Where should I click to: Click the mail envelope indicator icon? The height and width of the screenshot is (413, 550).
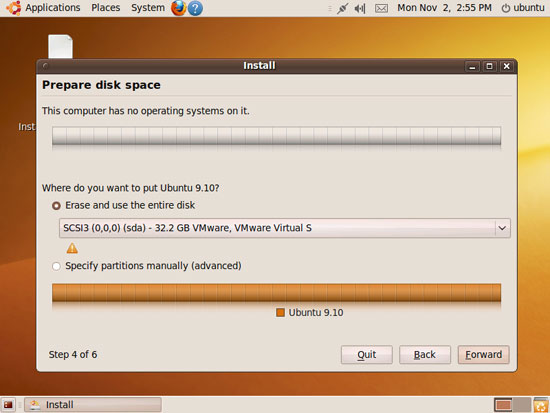click(x=381, y=8)
